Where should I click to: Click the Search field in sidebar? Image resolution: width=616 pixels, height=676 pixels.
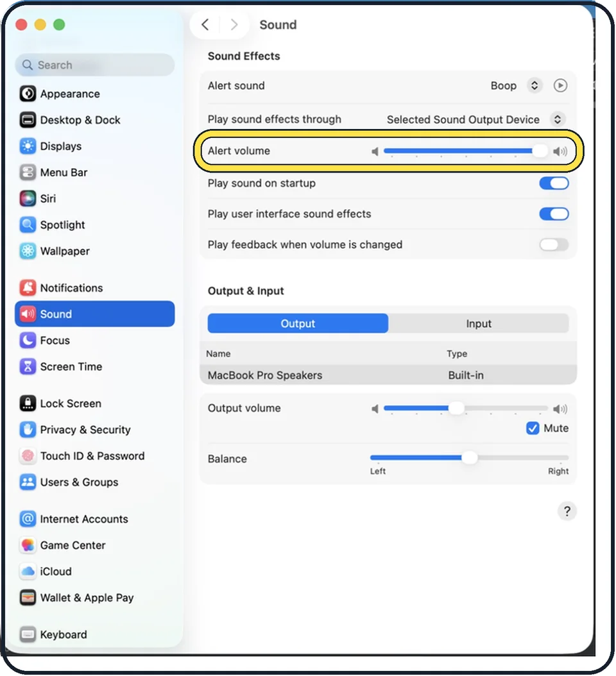point(95,65)
